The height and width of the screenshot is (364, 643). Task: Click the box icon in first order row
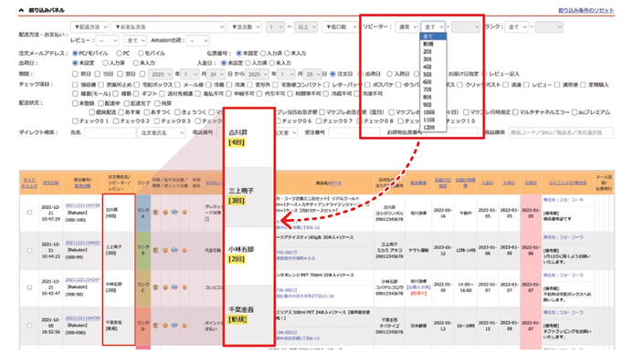156,212
